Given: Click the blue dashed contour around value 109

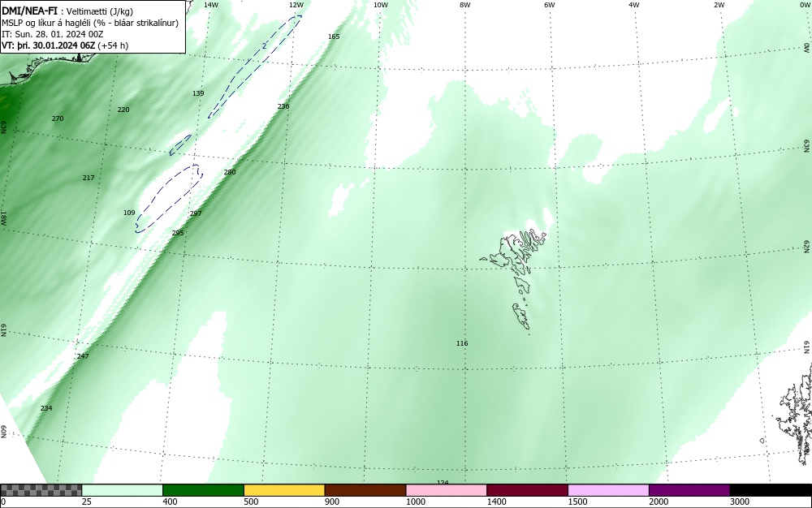Looking at the screenshot, I should pyautogui.click(x=170, y=198).
